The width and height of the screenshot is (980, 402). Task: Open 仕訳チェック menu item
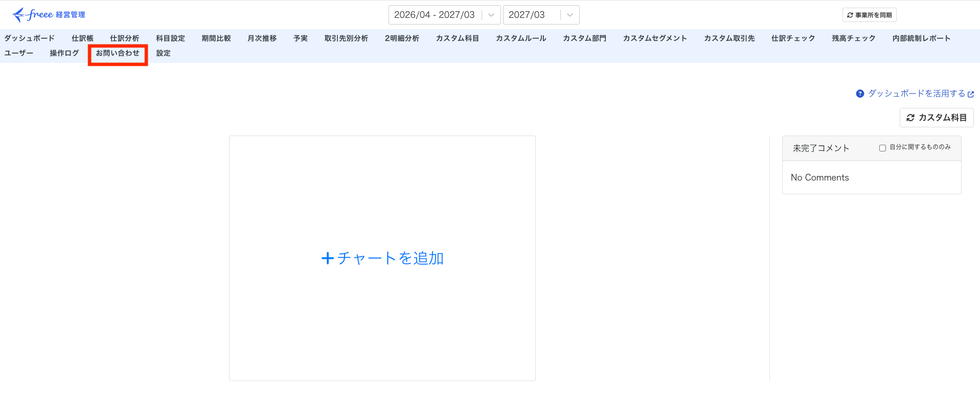793,38
